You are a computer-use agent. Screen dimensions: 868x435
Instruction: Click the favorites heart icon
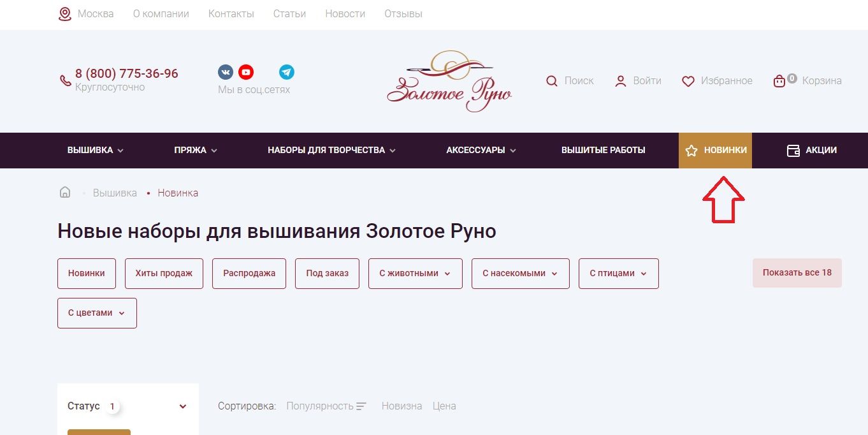pyautogui.click(x=688, y=81)
